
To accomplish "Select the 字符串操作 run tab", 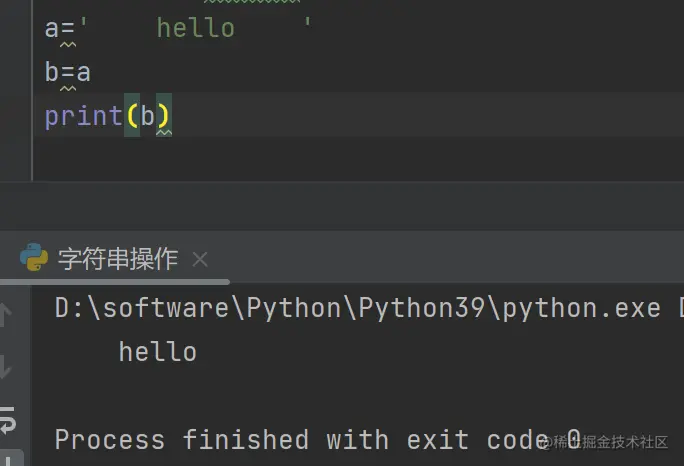I will tap(118, 259).
